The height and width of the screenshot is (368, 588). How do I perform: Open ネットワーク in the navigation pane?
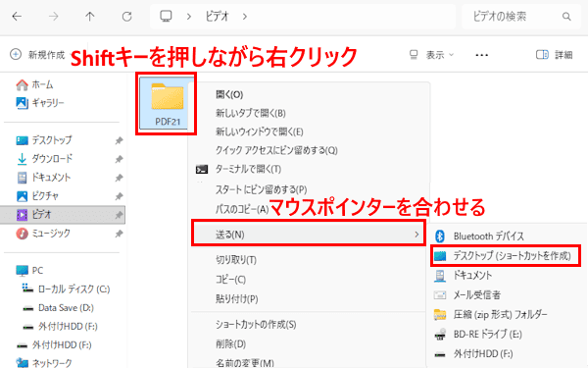44,363
